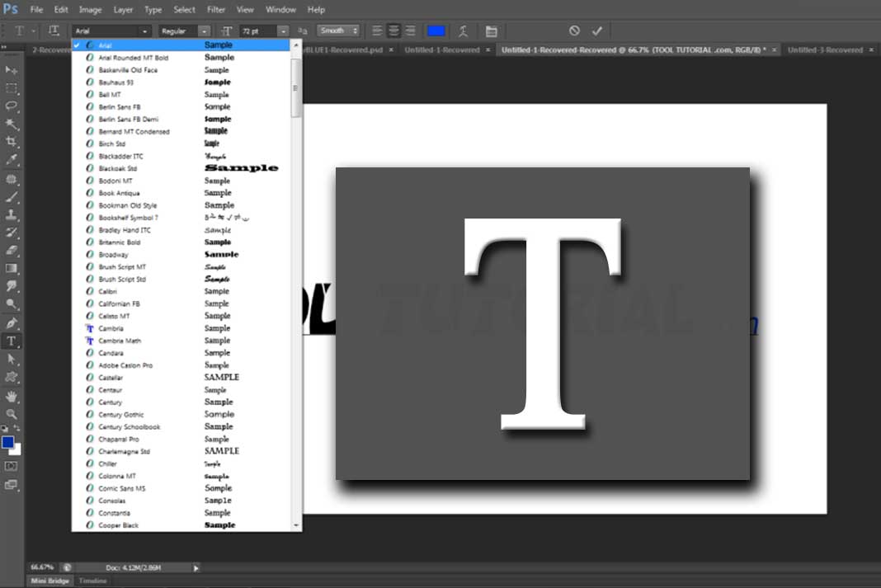Open the Filter menu
Viewport: 881px width, 588px height.
click(215, 9)
